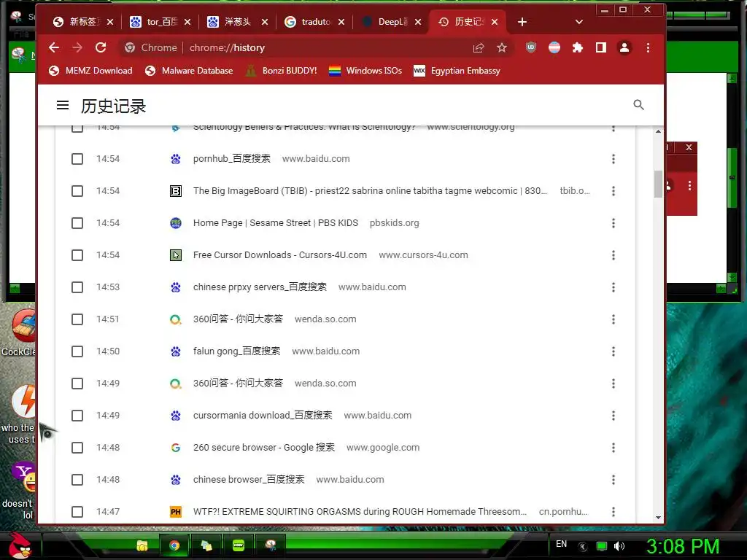Open the MEMZ Download bookmark
747x560 pixels.
(90, 71)
